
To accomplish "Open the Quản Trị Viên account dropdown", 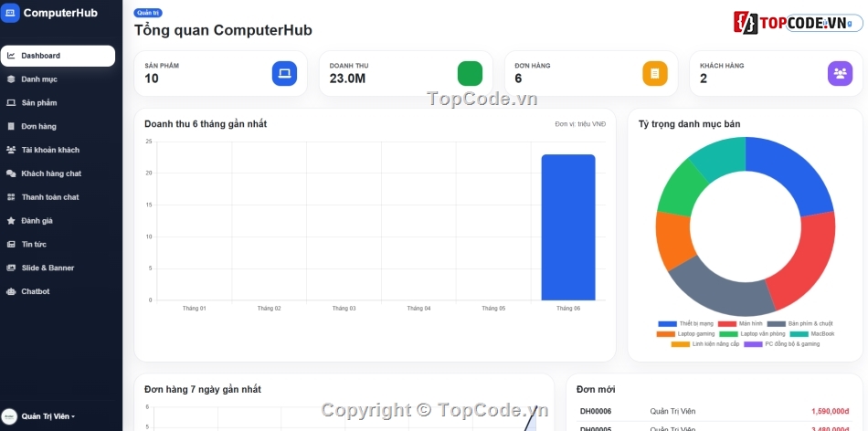I will (x=48, y=416).
